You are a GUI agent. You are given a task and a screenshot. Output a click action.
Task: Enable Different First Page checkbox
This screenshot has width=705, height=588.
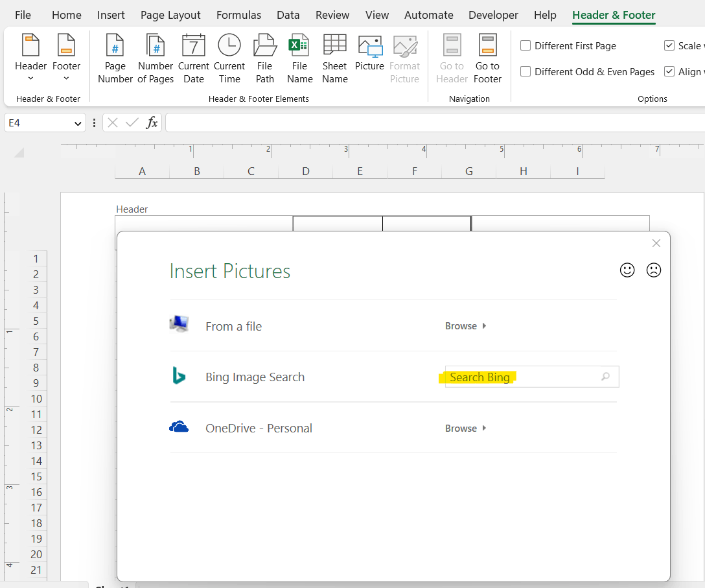click(526, 46)
